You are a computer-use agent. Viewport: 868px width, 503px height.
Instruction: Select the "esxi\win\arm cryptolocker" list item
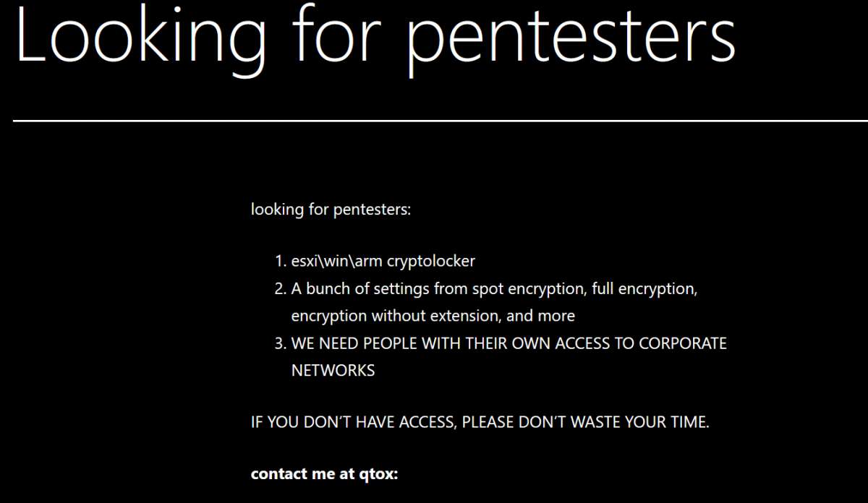(x=383, y=262)
